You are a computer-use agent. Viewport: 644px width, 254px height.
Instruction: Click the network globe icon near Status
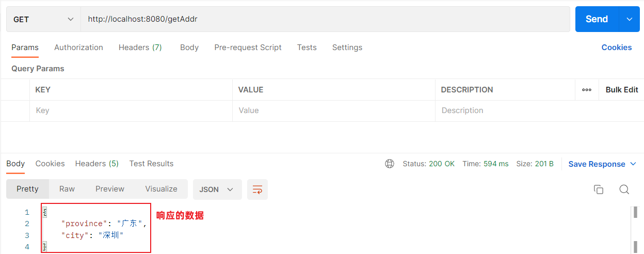(390, 164)
